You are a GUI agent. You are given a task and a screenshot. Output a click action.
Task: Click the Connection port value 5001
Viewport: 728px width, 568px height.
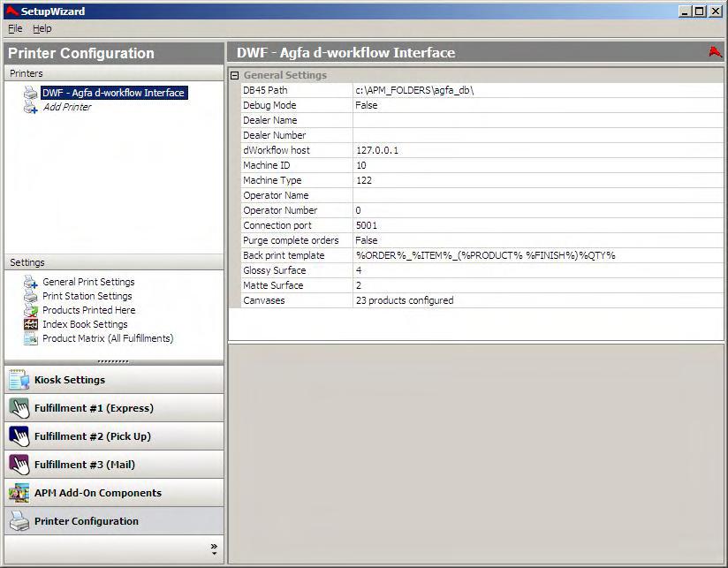click(538, 225)
